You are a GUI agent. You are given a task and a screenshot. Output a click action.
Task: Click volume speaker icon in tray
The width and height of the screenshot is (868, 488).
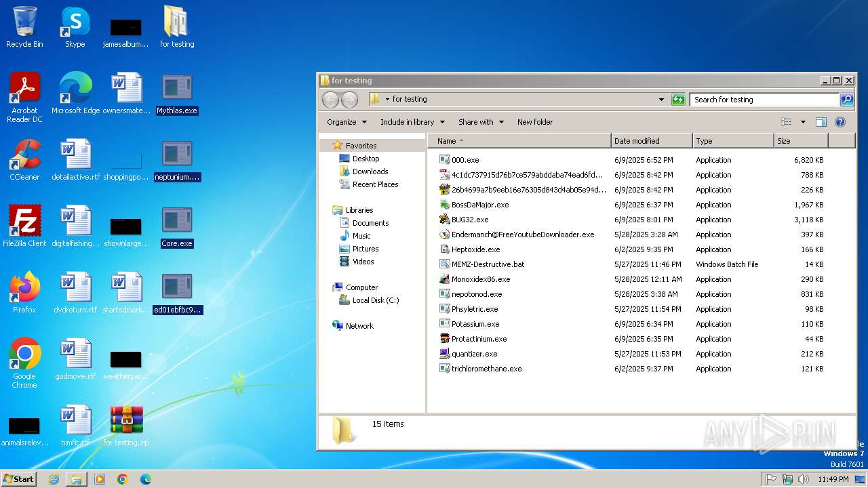804,479
